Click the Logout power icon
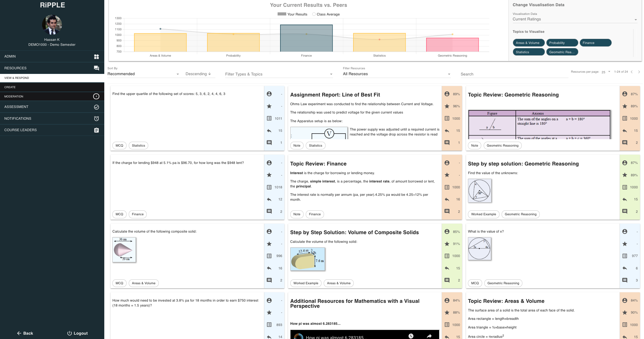644x339 pixels. (69, 333)
